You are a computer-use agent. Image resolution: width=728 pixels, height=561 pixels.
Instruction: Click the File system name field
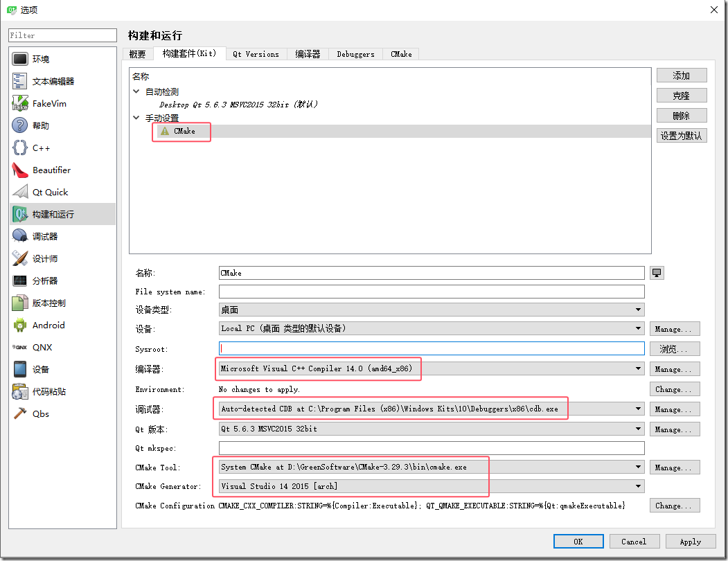point(432,292)
